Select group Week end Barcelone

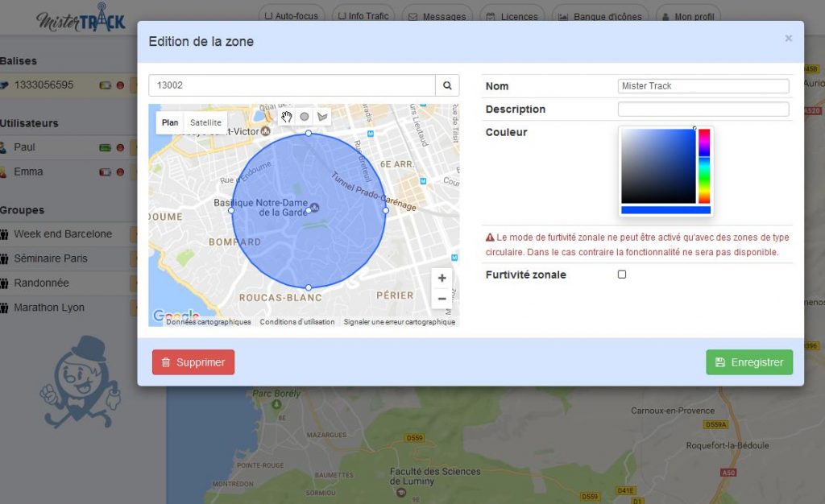(63, 234)
